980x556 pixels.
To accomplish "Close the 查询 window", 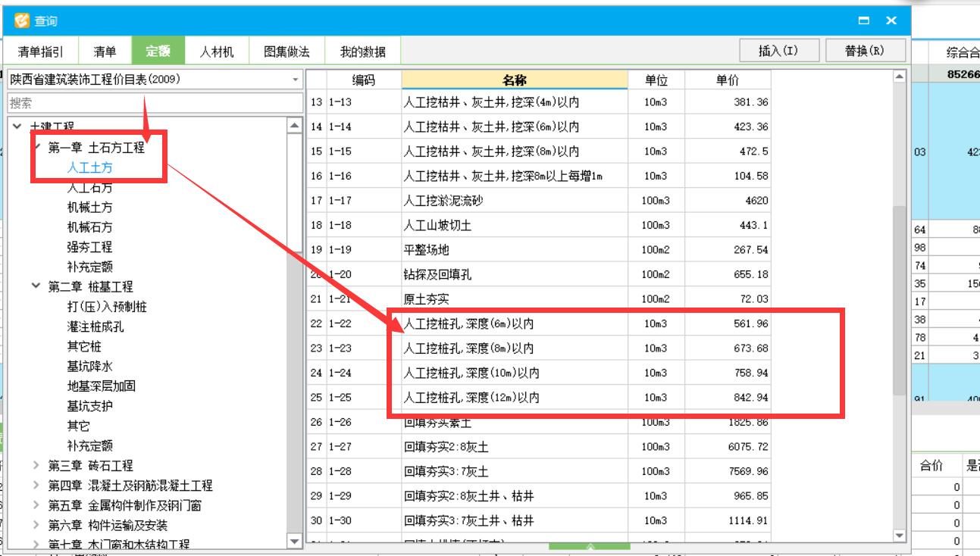I will (x=891, y=20).
